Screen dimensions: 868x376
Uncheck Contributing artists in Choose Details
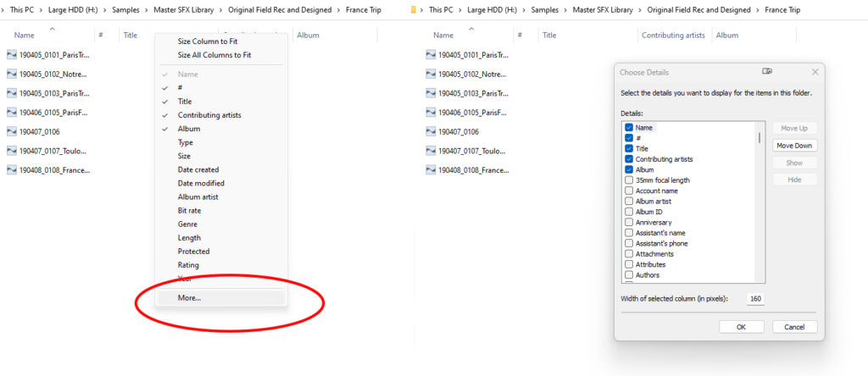[x=629, y=158]
